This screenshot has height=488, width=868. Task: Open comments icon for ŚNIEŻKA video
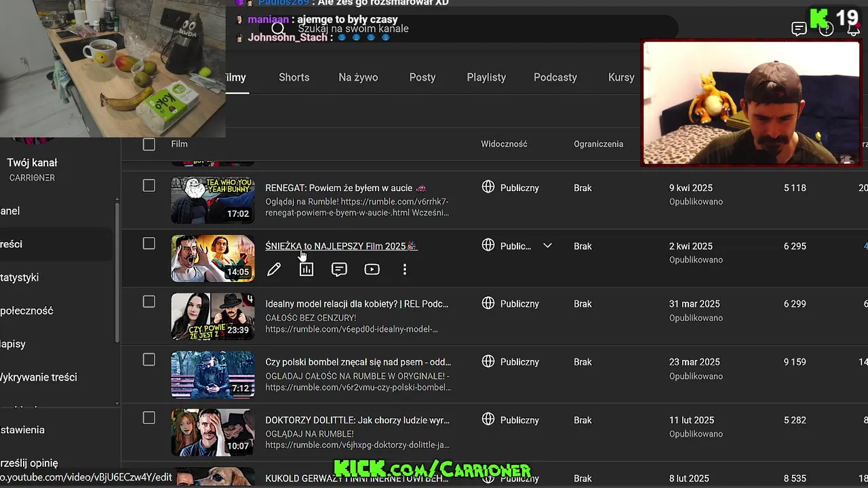click(x=339, y=270)
